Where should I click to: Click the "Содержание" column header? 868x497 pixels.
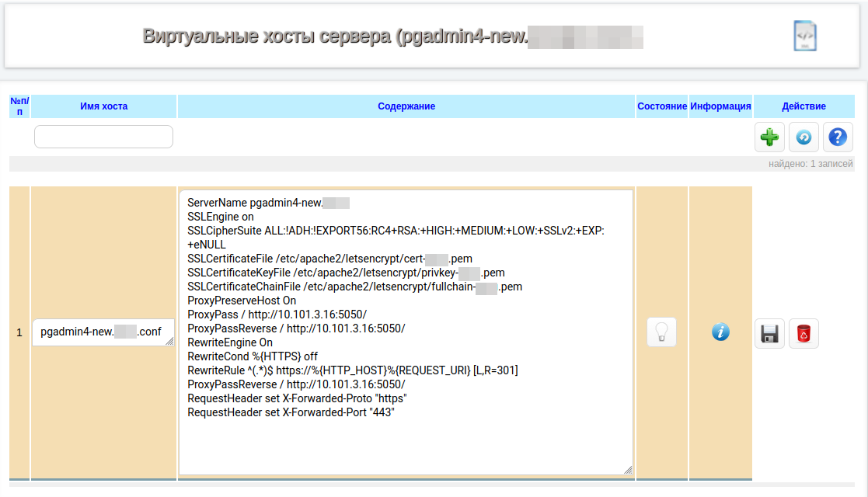406,106
